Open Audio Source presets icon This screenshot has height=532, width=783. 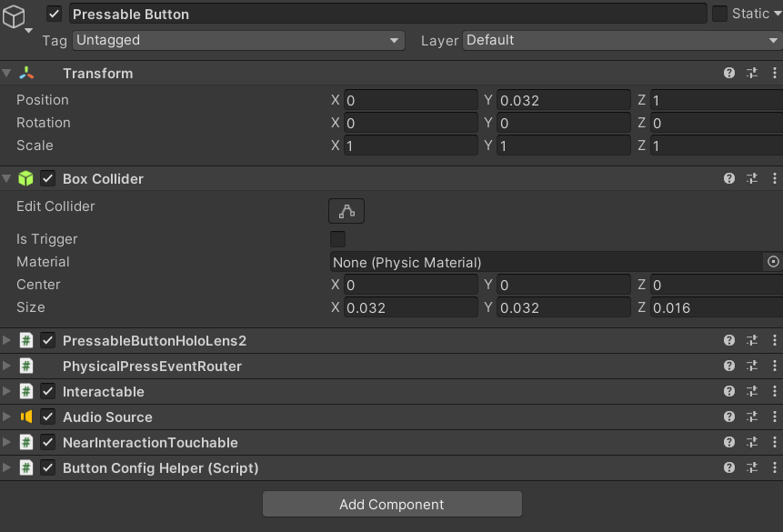tap(752, 417)
